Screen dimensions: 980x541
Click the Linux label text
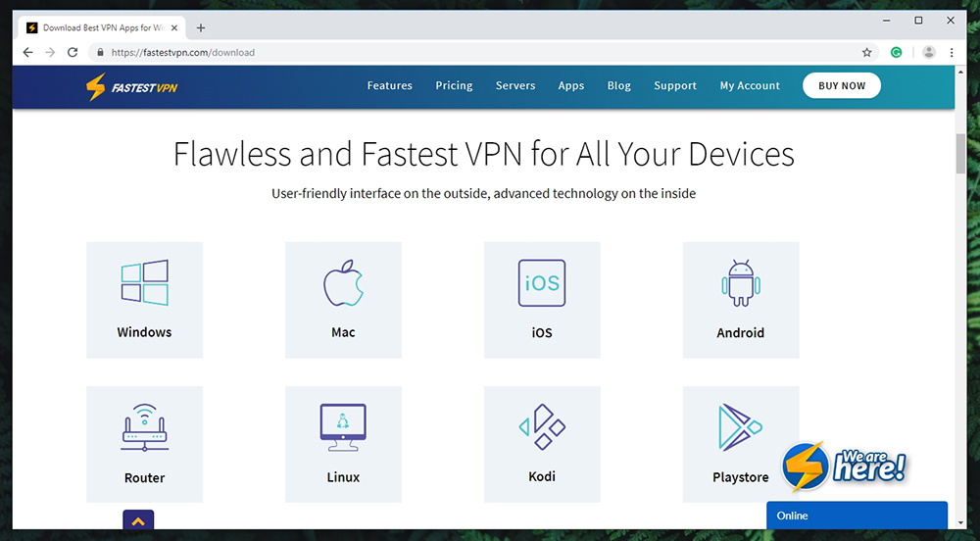coord(343,477)
